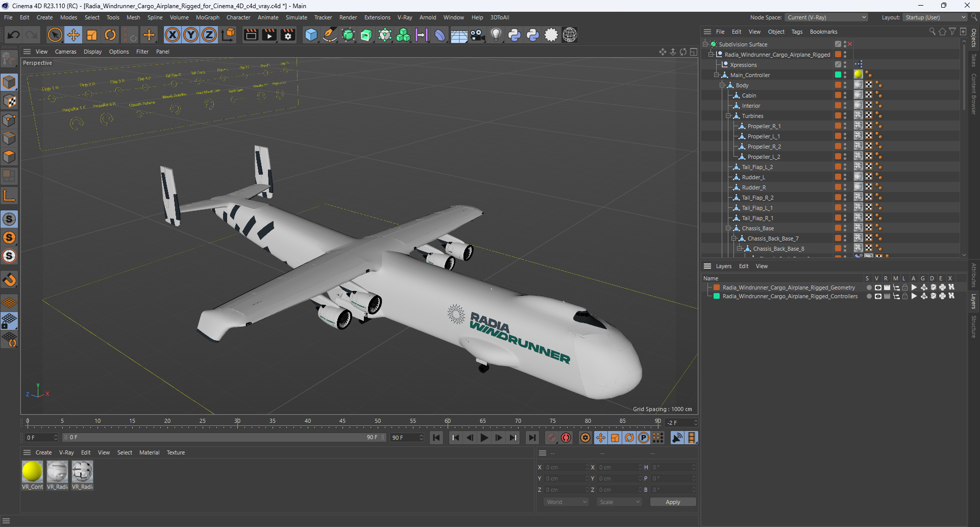Screen dimensions: 980x527
Task: Click Geometry layer orange color swatch
Action: 717,288
